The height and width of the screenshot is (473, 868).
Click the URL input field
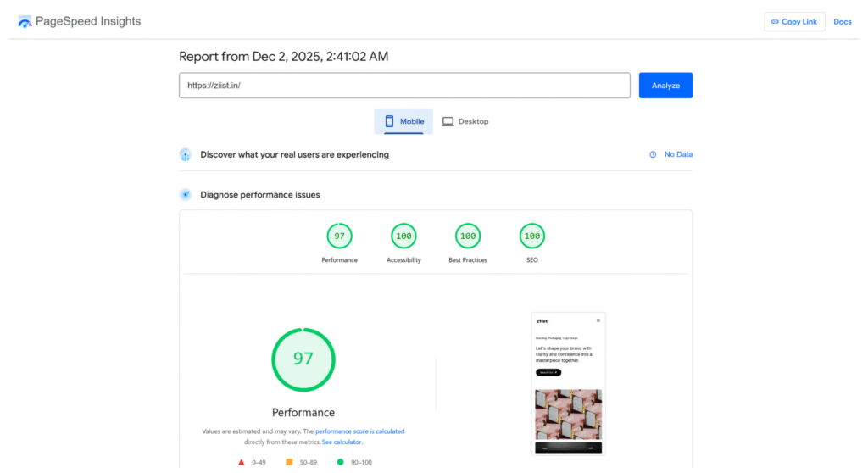pos(404,86)
